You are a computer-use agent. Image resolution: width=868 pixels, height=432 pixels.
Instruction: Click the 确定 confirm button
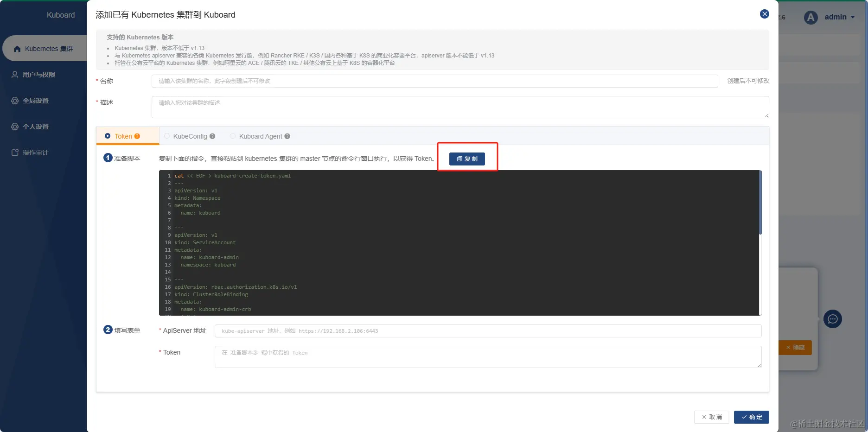pos(752,417)
